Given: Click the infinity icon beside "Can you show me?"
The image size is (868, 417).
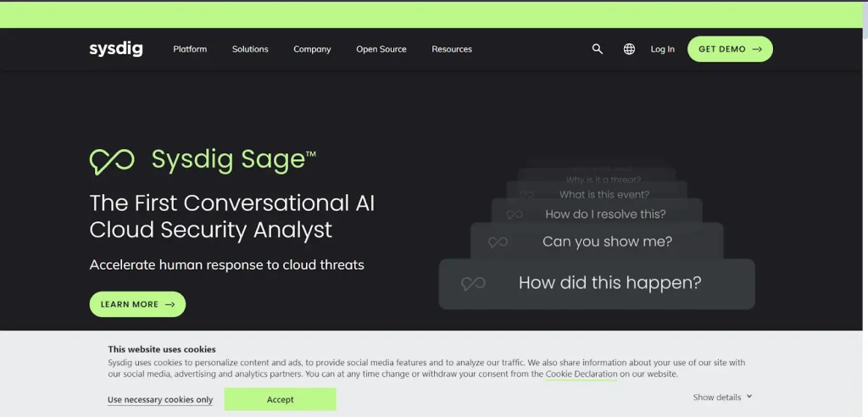Looking at the screenshot, I should (498, 242).
